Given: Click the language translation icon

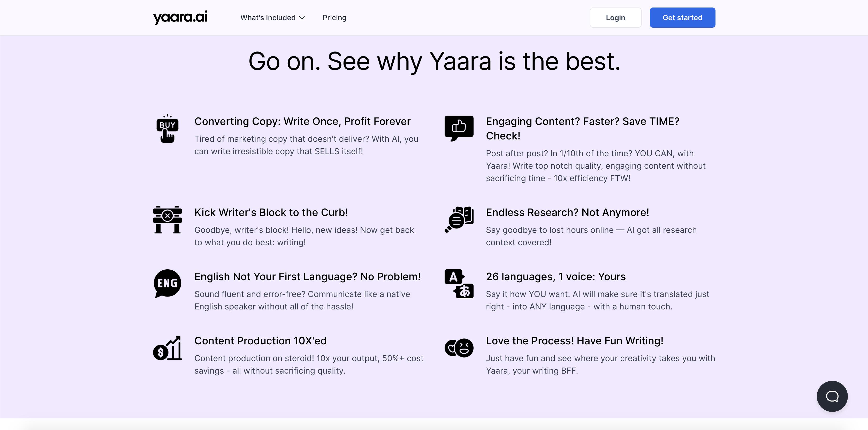Looking at the screenshot, I should tap(459, 284).
